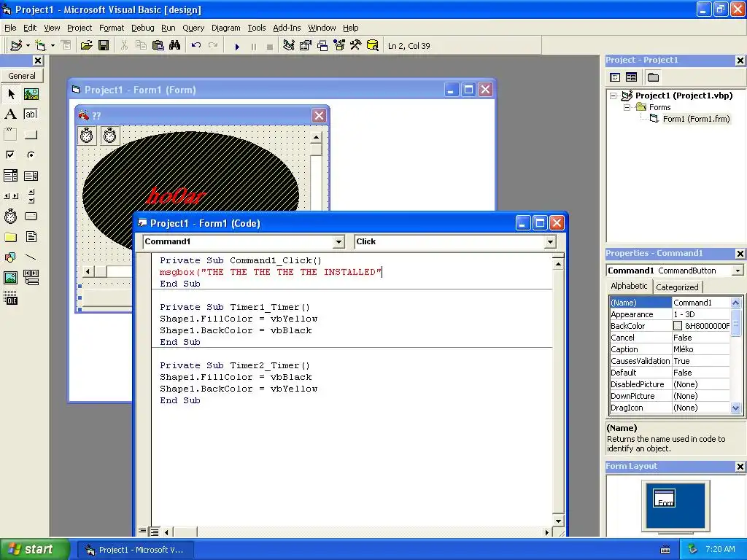Click Toggle Folders in Project panel

653,77
